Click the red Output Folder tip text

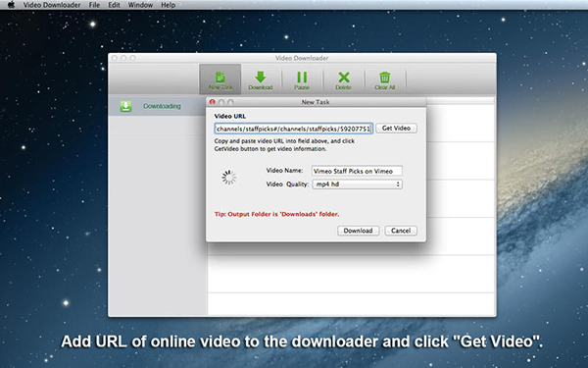(276, 214)
